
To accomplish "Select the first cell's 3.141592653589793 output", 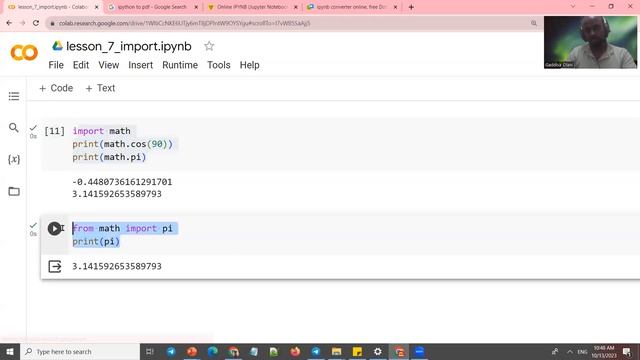I will tap(117, 194).
